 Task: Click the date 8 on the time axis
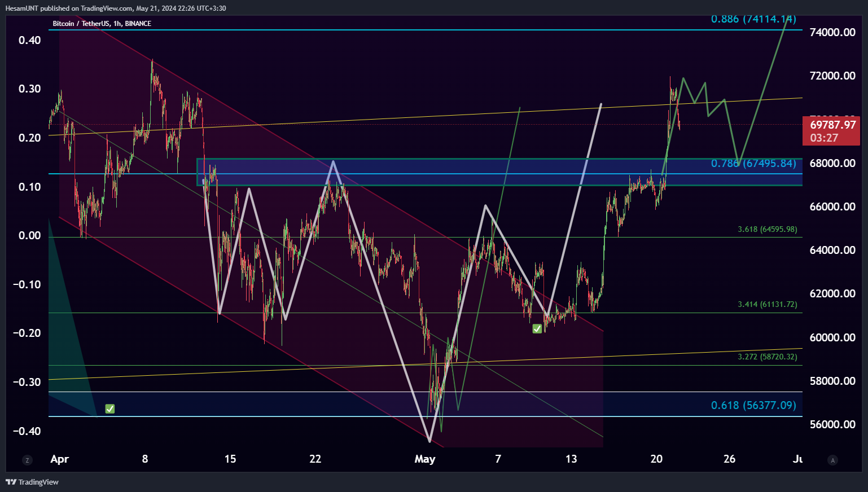coord(145,459)
